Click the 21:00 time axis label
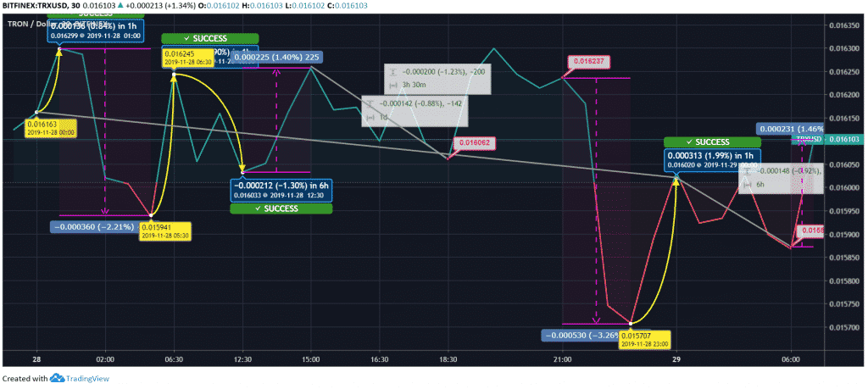Screen dimensions: 868x389 (563, 358)
